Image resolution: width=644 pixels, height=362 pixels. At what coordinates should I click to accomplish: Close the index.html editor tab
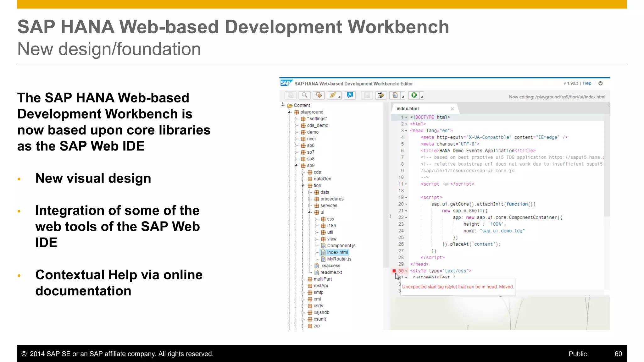click(x=452, y=109)
